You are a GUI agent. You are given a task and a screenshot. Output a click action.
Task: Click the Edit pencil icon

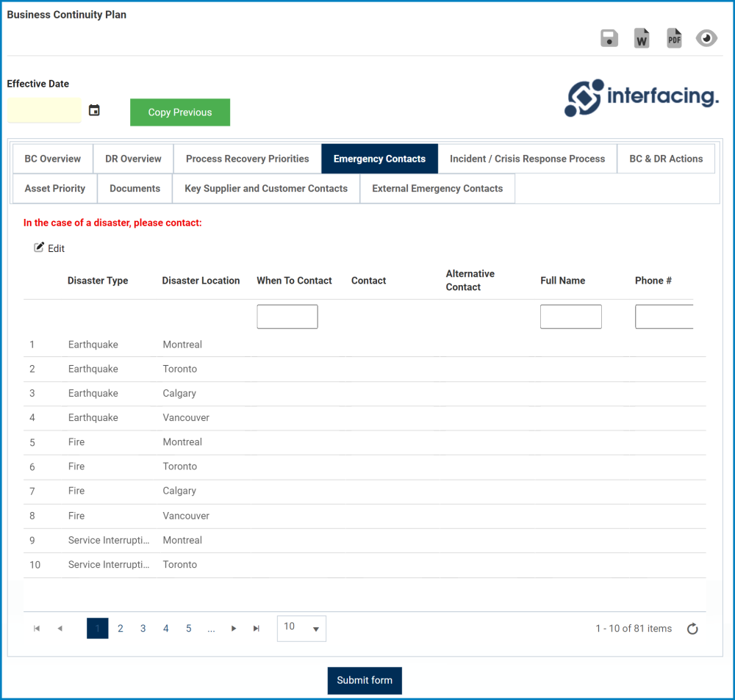(x=39, y=248)
